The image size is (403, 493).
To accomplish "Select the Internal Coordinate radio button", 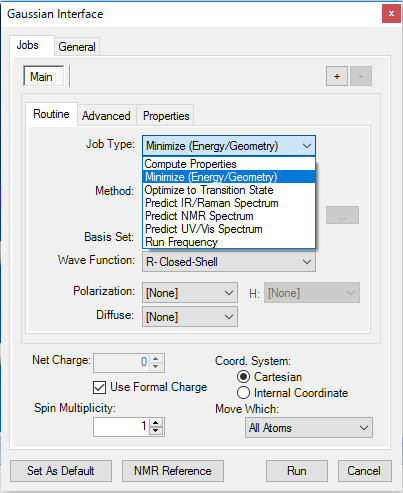I will click(x=243, y=393).
